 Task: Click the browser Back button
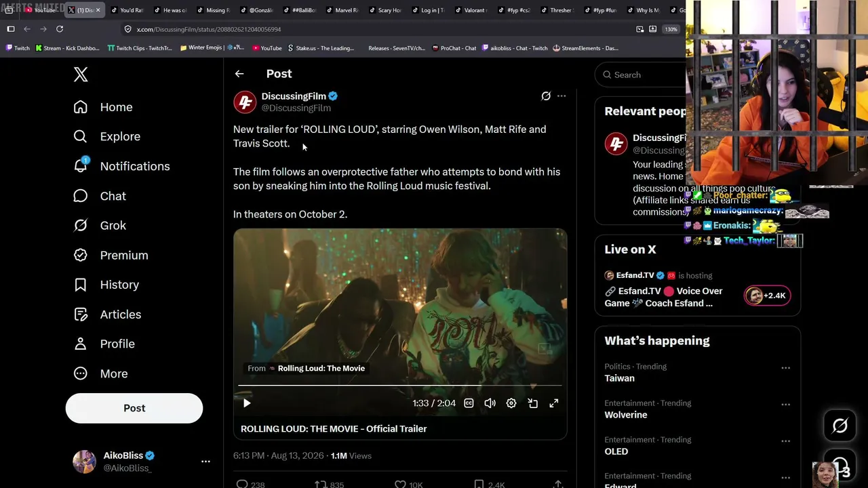27,29
